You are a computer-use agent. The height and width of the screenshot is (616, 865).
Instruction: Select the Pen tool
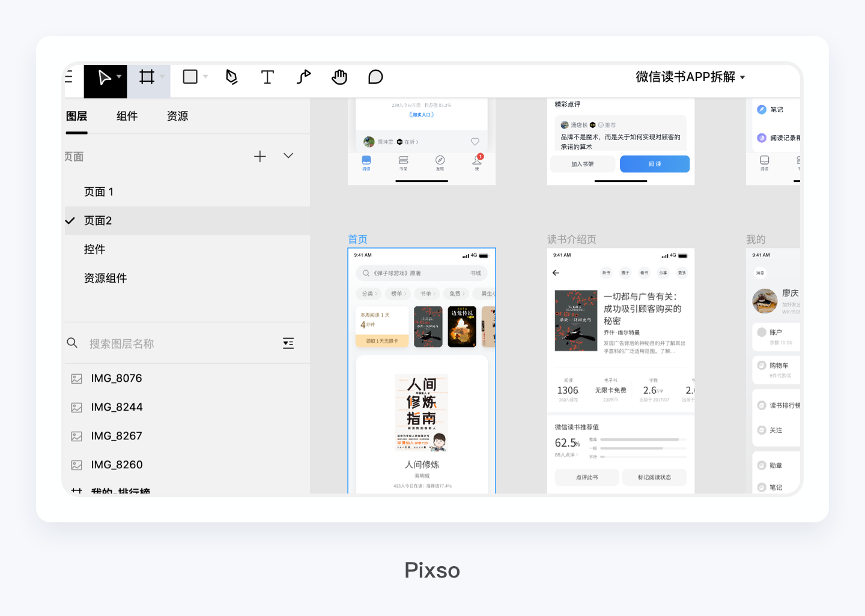point(232,77)
